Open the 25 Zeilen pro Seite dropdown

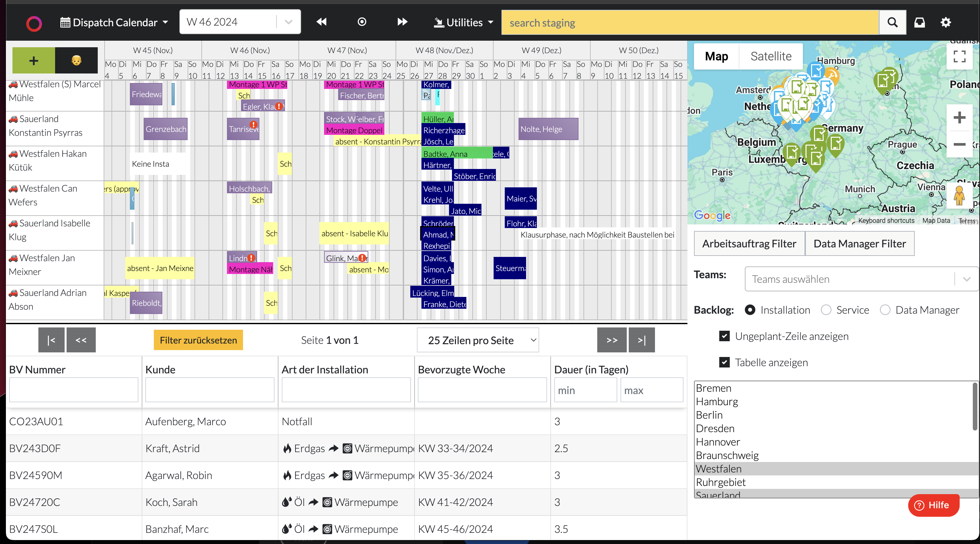pos(478,340)
